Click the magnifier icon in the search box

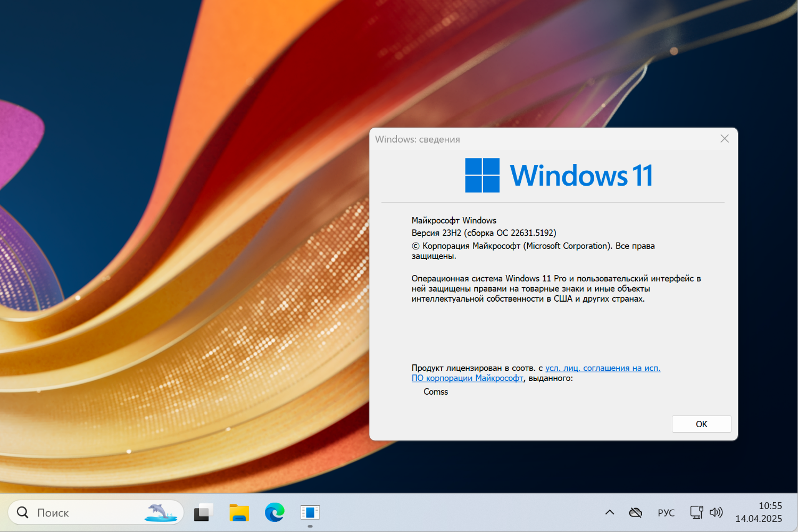pos(22,512)
